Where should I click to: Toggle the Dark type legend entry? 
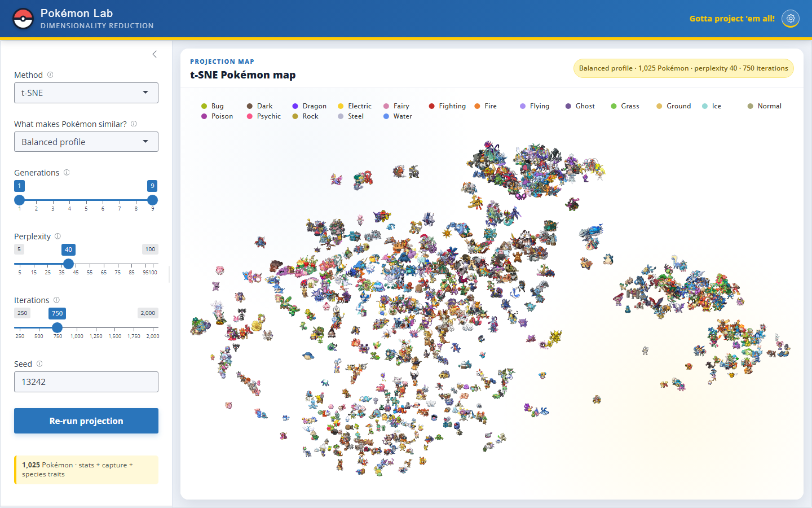pyautogui.click(x=259, y=106)
